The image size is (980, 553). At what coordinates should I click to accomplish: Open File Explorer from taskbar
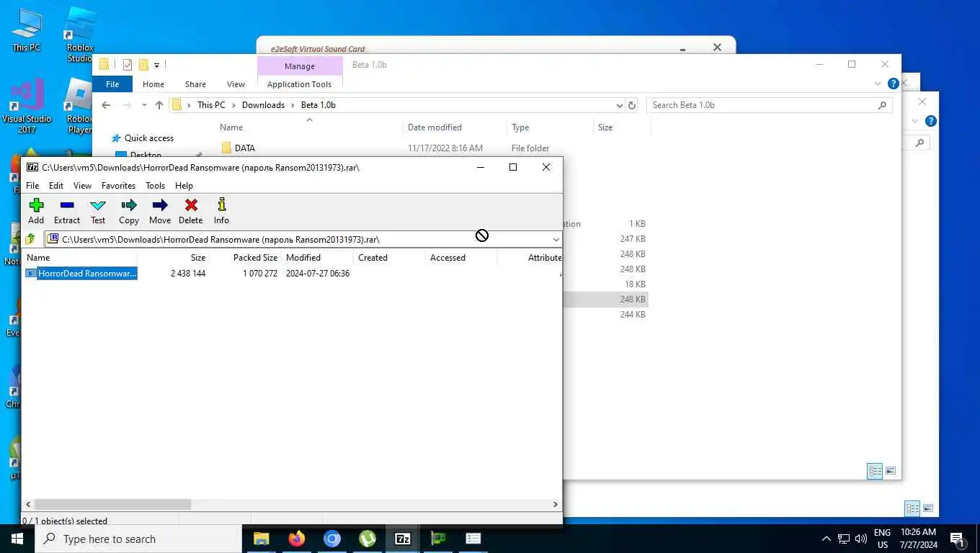tap(261, 539)
